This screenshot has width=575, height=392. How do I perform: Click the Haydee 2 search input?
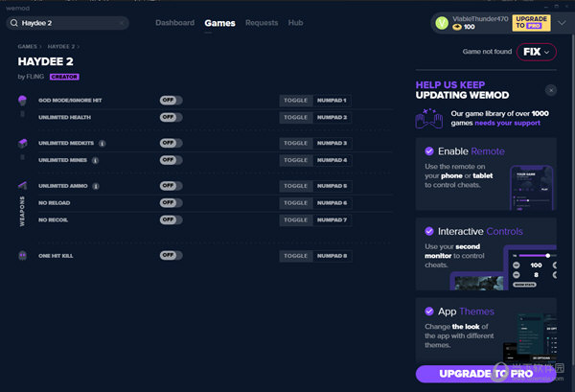coord(67,23)
